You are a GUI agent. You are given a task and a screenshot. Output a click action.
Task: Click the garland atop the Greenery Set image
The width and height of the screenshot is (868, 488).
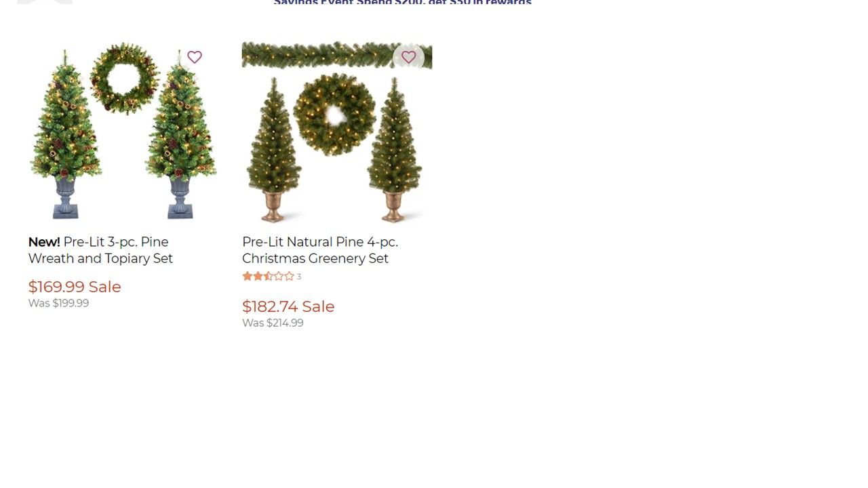point(337,55)
